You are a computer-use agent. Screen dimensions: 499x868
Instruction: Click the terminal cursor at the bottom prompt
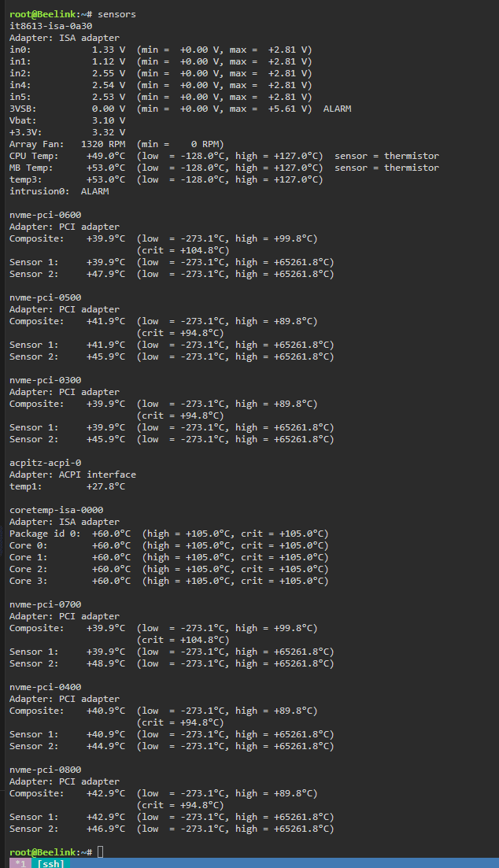click(101, 852)
